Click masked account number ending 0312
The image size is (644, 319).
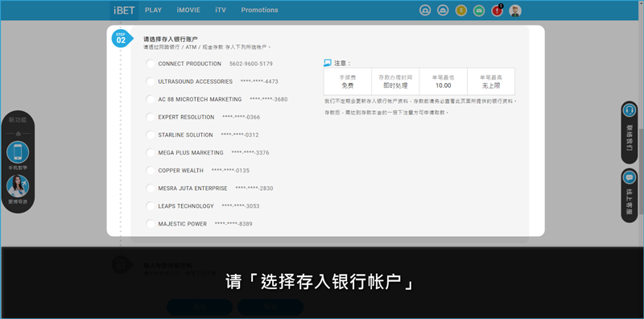(x=240, y=135)
